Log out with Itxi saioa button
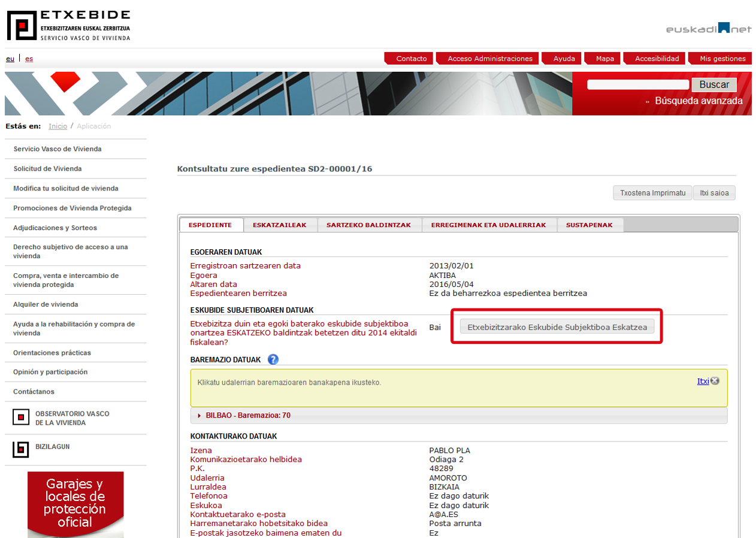This screenshot has height=538, width=756. click(x=714, y=193)
